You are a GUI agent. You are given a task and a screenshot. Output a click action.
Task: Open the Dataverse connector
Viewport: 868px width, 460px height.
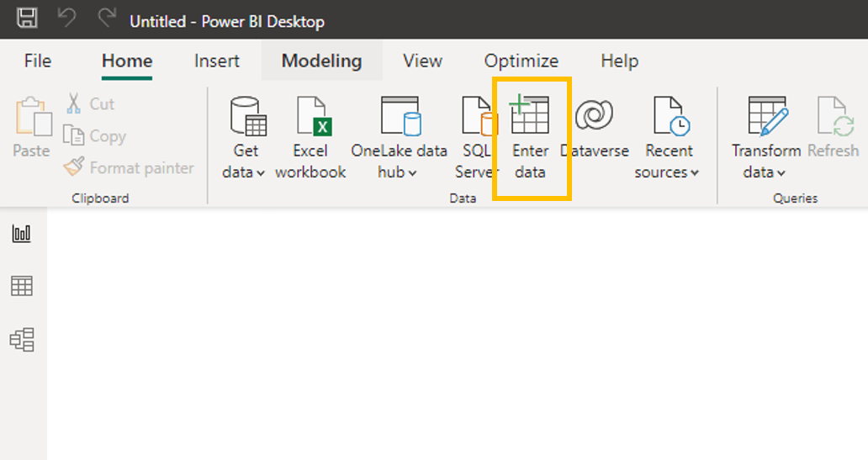(x=595, y=127)
